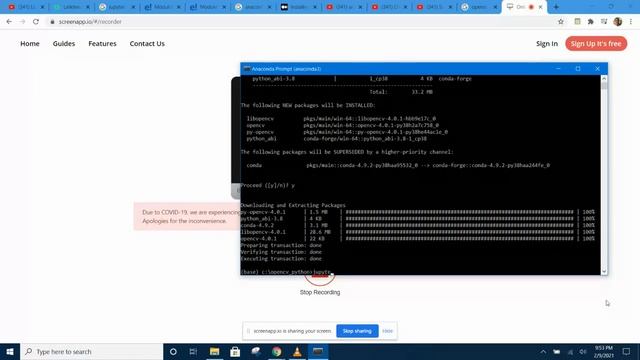Click the Sign In link
This screenshot has width=640, height=360.
[x=547, y=44]
